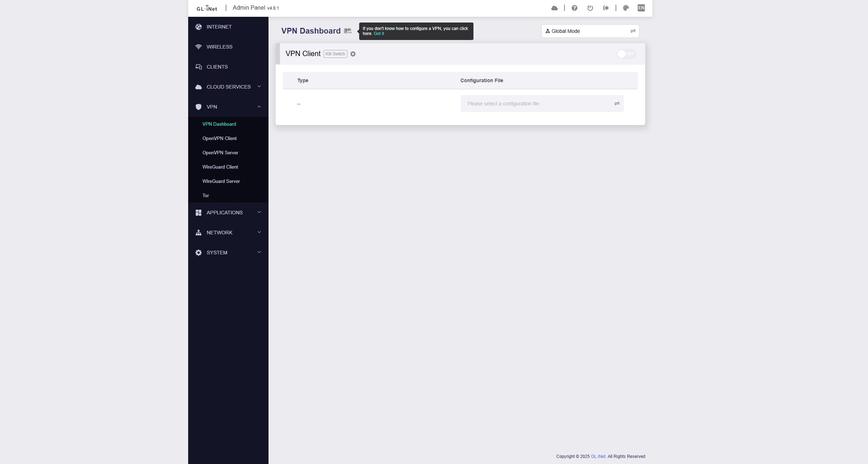Click the logout arrow icon
Viewport: 868px width, 464px height.
click(606, 8)
